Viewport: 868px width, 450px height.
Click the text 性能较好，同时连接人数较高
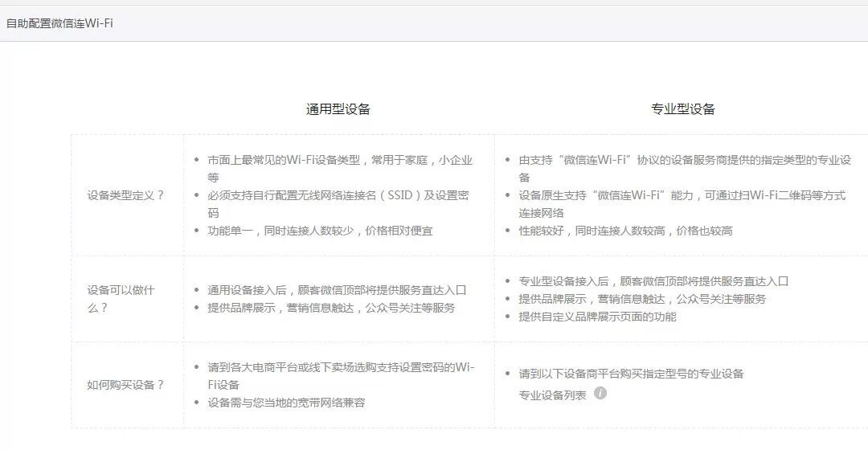point(592,231)
